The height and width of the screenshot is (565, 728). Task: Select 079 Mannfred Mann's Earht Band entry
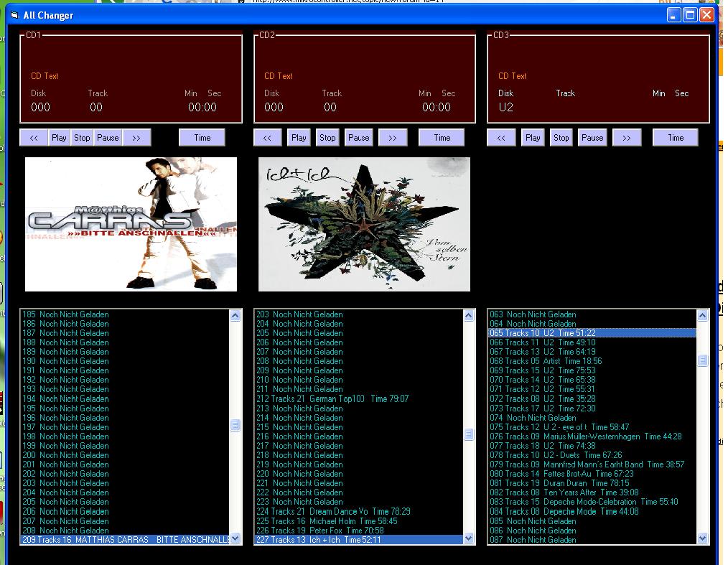(x=592, y=464)
